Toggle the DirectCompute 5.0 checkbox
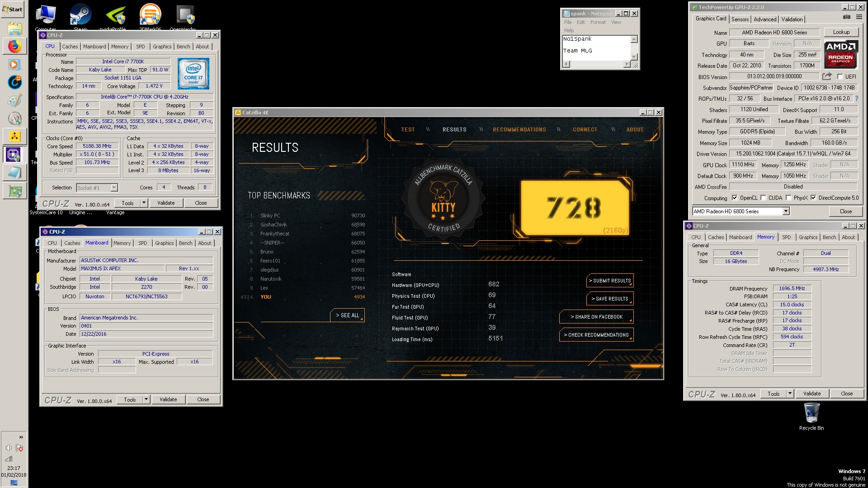 (813, 198)
